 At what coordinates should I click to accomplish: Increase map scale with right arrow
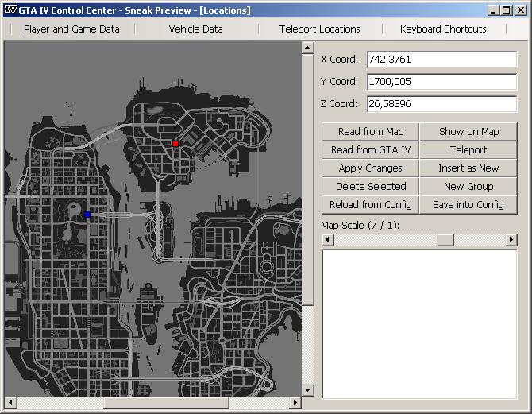pyautogui.click(x=511, y=240)
